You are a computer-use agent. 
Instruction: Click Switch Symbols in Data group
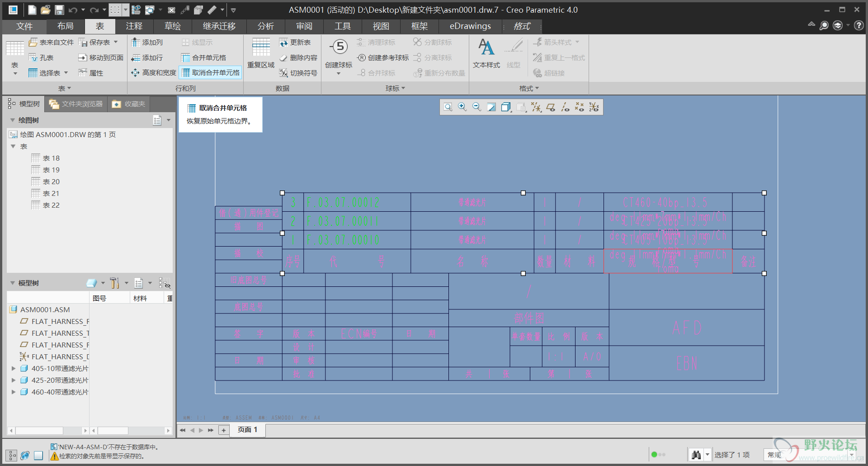(x=298, y=73)
